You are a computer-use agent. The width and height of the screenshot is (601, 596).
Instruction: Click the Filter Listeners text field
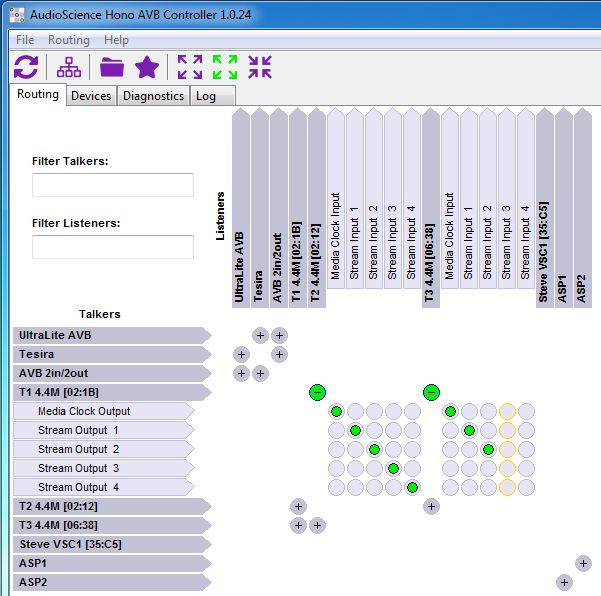click(113, 247)
